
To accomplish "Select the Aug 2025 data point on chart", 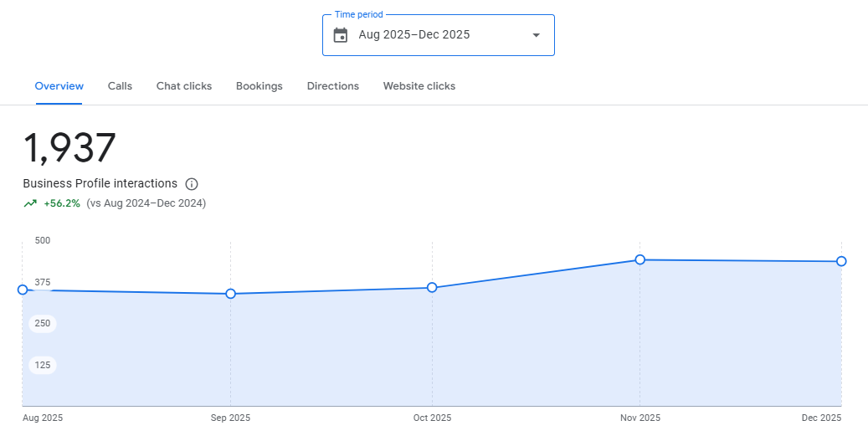I will click(x=23, y=290).
